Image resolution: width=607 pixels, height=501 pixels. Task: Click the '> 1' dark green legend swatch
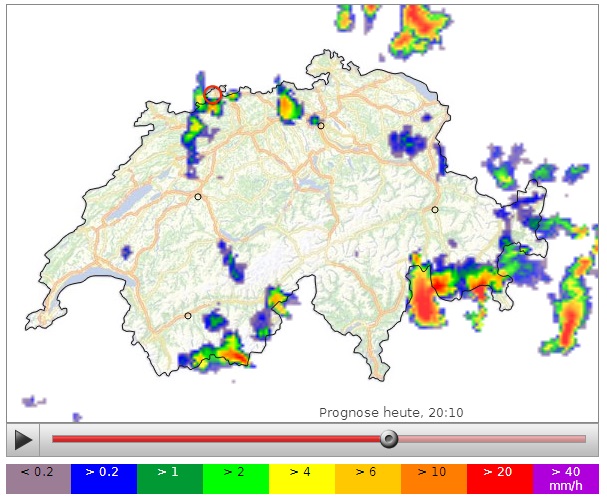click(170, 479)
